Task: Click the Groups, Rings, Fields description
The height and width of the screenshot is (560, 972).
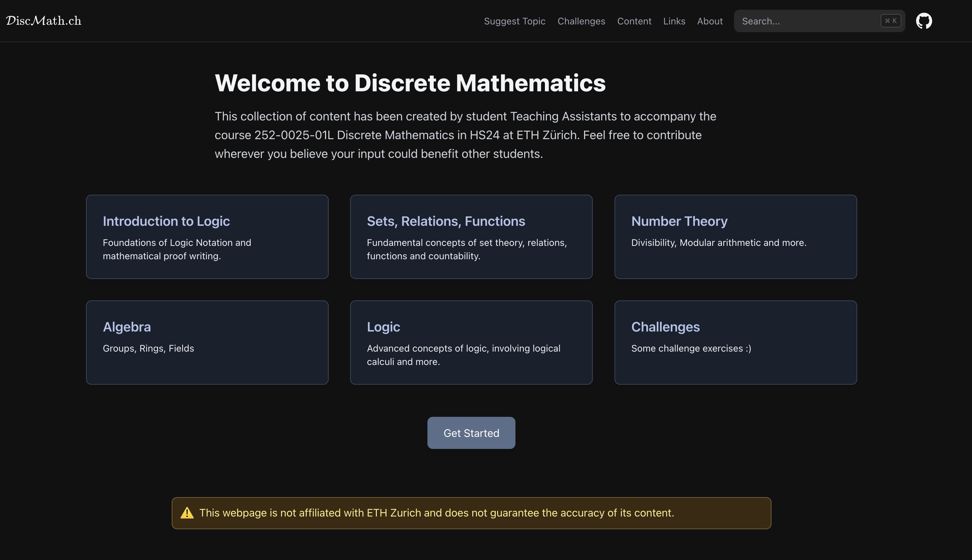Action: pyautogui.click(x=148, y=348)
